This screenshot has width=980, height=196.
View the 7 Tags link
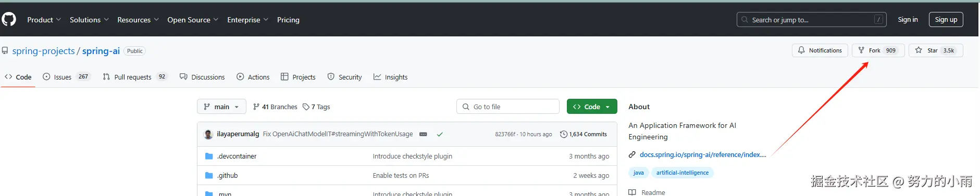click(x=316, y=107)
